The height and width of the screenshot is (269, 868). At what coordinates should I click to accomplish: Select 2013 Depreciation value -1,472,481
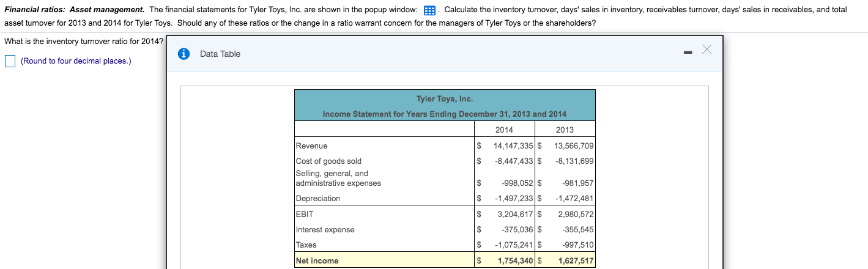575,199
